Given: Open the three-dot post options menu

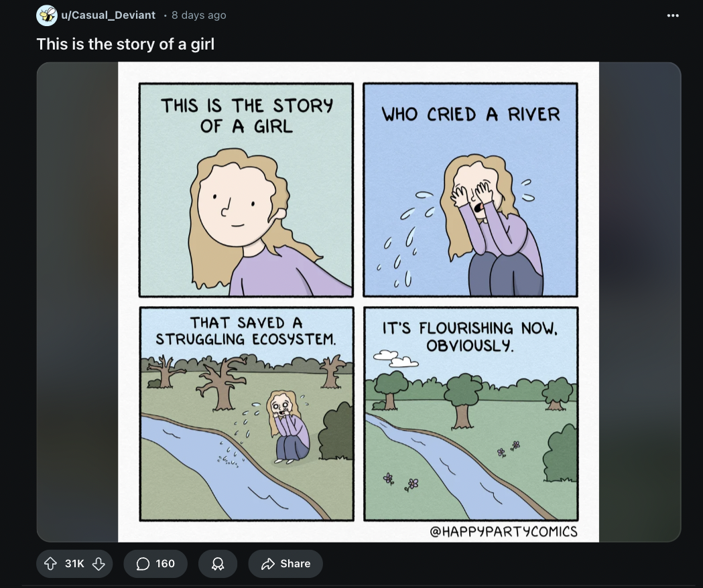Looking at the screenshot, I should 673,15.
